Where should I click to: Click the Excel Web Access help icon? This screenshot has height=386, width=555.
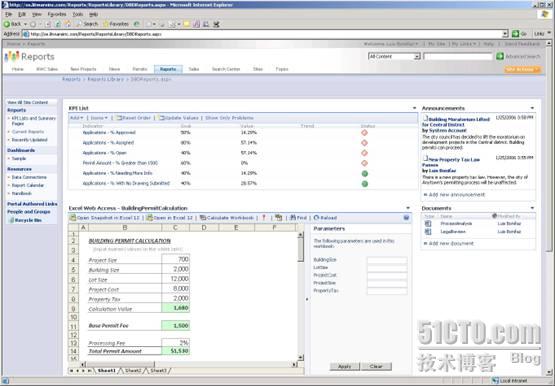point(406,218)
